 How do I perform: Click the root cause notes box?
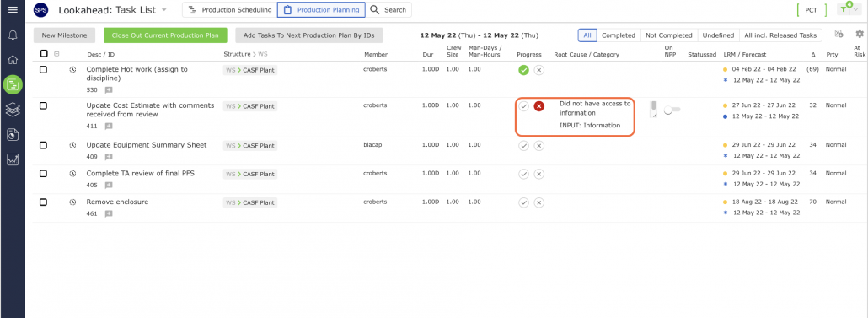[653, 109]
